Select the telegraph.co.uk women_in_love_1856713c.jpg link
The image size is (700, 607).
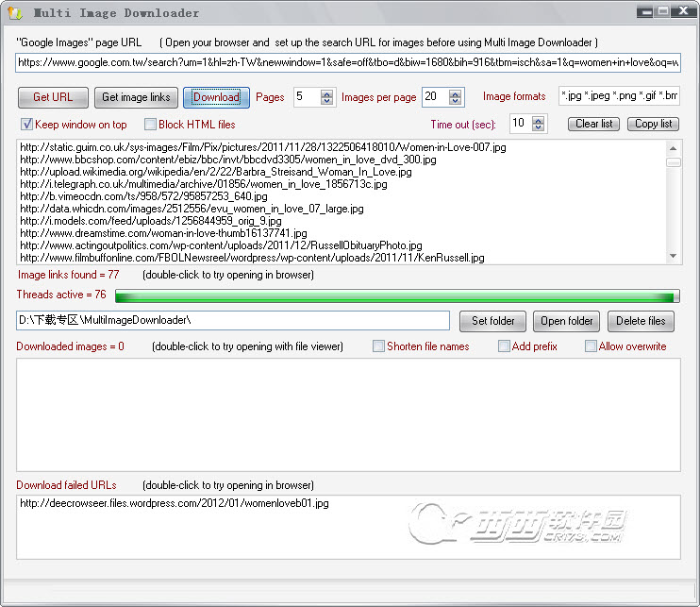[204, 184]
